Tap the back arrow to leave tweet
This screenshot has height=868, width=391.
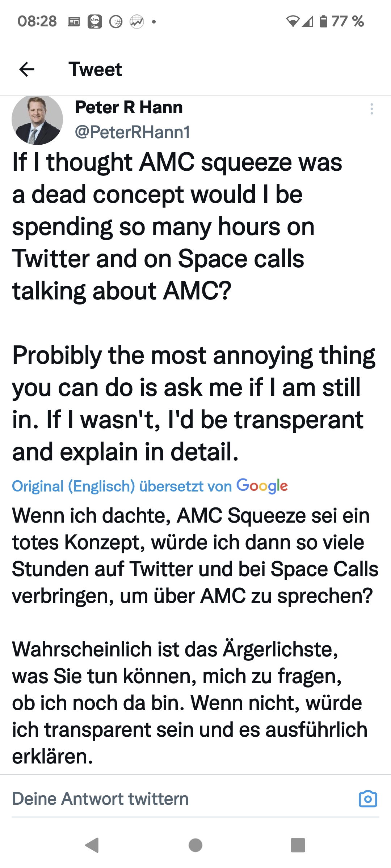point(27,69)
